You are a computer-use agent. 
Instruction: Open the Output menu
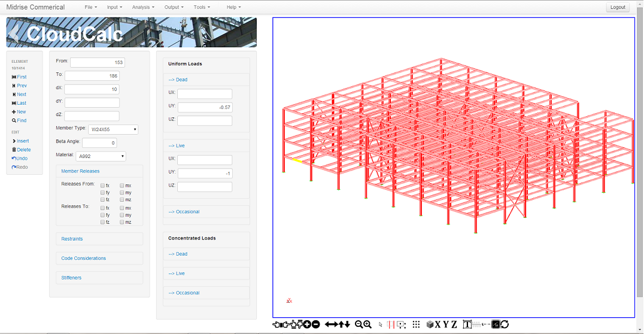[x=174, y=7]
